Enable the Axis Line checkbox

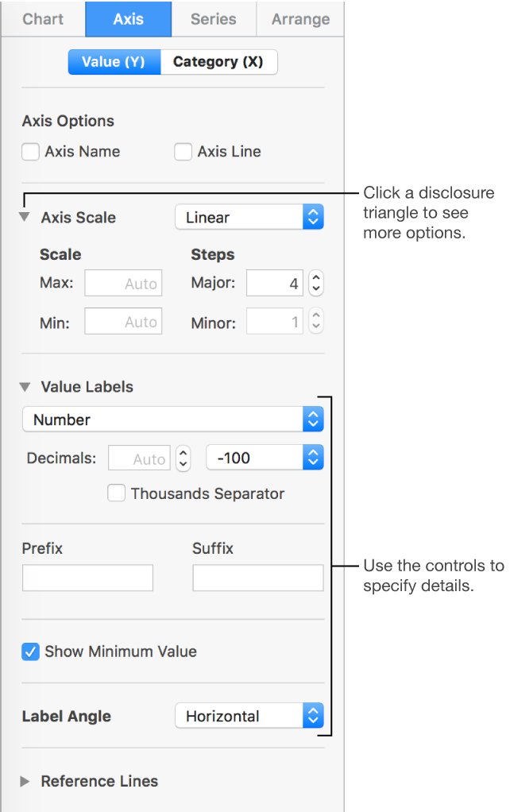pos(183,151)
